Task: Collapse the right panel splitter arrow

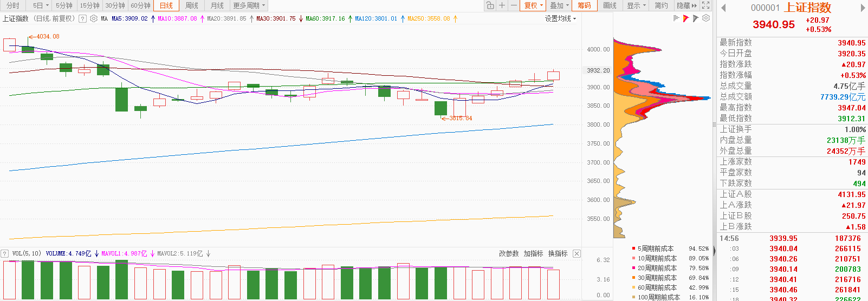Action: (x=714, y=250)
